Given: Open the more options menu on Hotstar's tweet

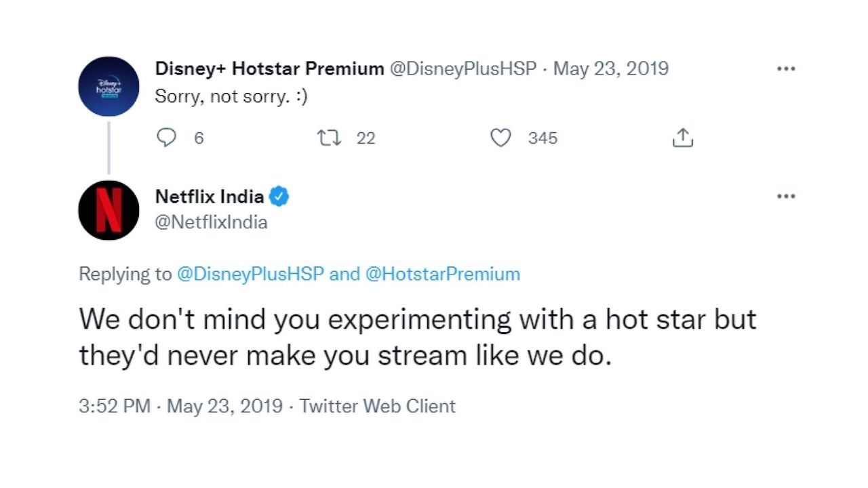Looking at the screenshot, I should click(786, 68).
